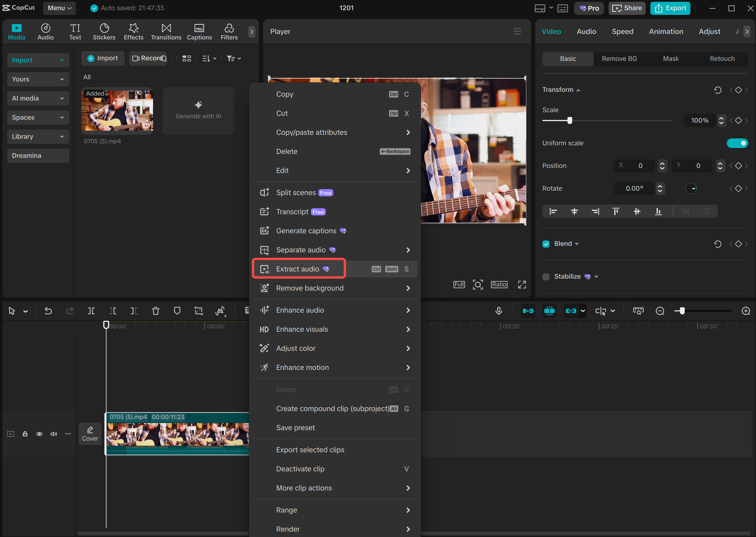The height and width of the screenshot is (537, 756).
Task: Switch to the Audio tab in settings panel
Action: click(586, 31)
